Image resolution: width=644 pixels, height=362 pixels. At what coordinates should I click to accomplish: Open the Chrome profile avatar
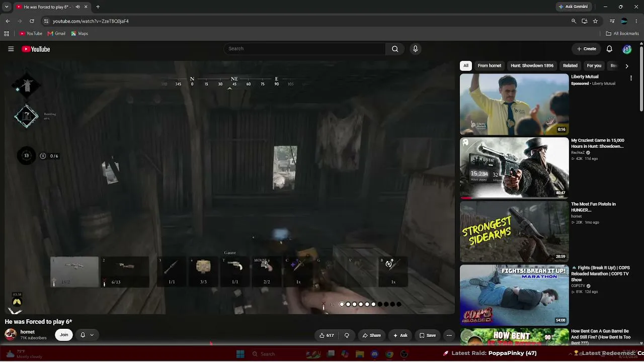click(x=624, y=21)
